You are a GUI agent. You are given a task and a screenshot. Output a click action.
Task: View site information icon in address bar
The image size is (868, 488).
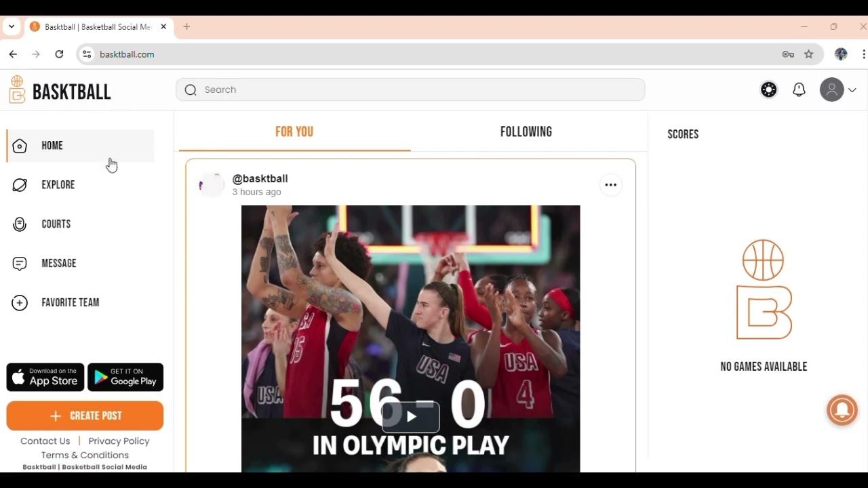pos(86,54)
